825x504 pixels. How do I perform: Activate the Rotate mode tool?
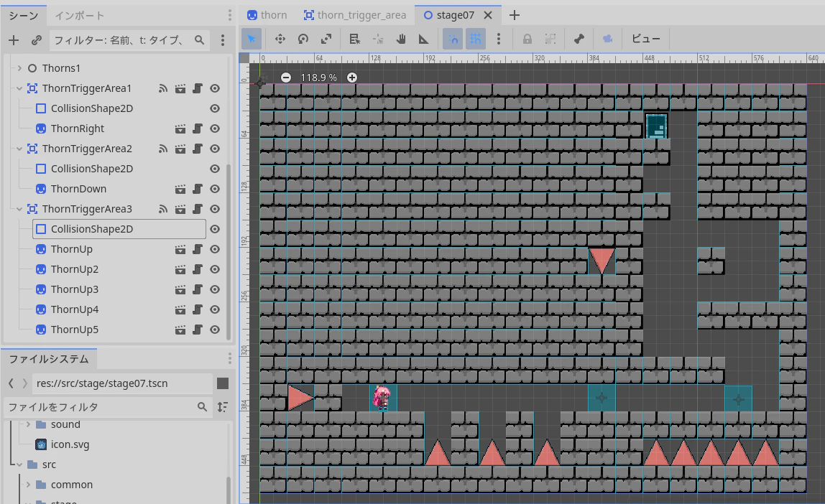click(x=303, y=39)
